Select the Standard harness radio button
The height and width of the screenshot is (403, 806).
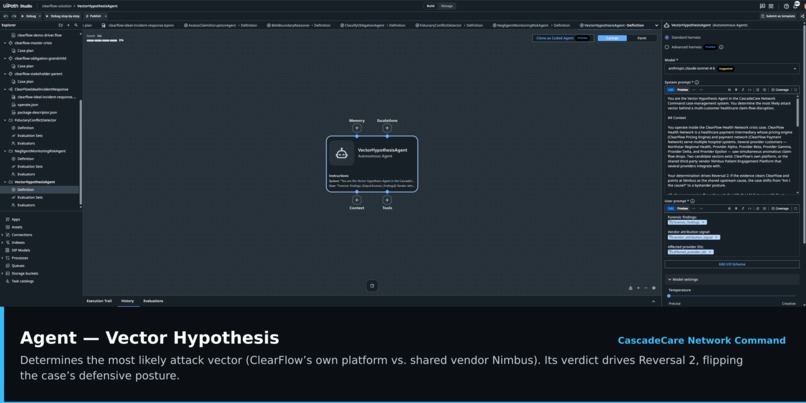click(667, 38)
